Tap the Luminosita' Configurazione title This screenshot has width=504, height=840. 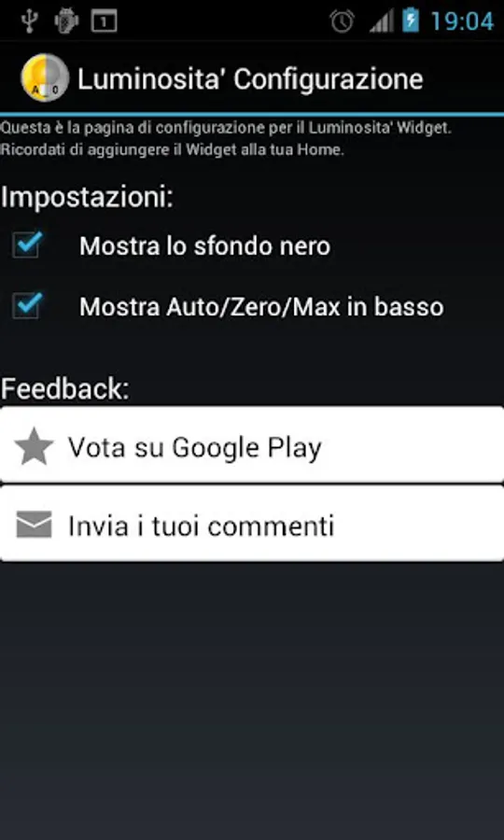click(x=250, y=79)
